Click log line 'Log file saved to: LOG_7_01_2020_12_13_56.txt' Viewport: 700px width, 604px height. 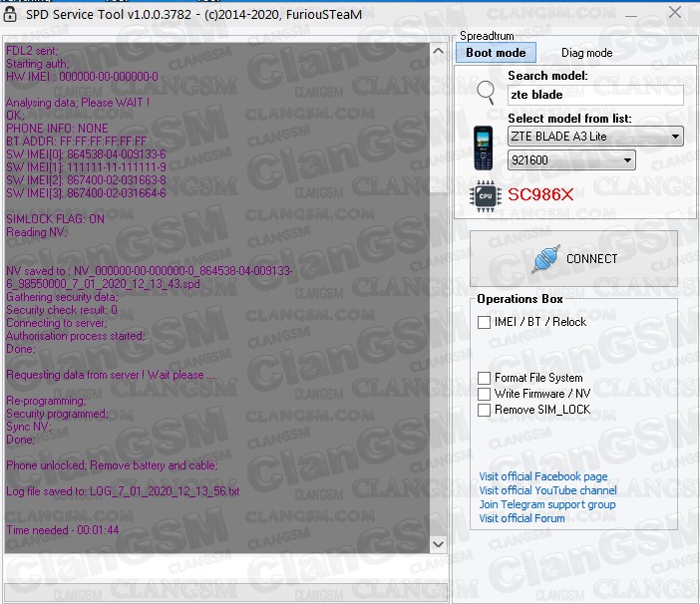123,491
